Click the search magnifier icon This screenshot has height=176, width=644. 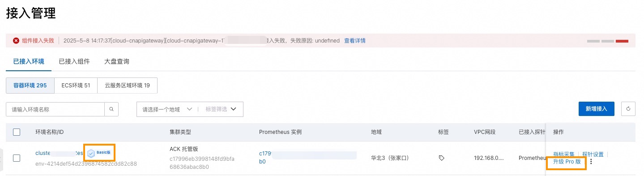pos(111,109)
